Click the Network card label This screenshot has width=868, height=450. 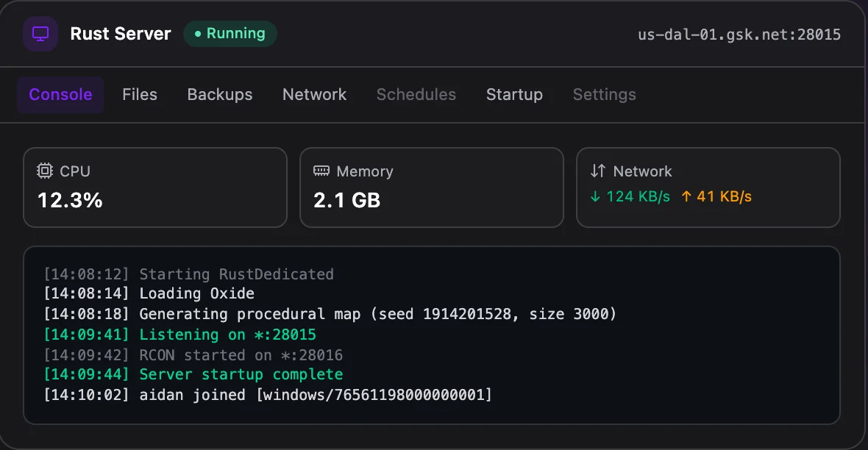coord(642,171)
